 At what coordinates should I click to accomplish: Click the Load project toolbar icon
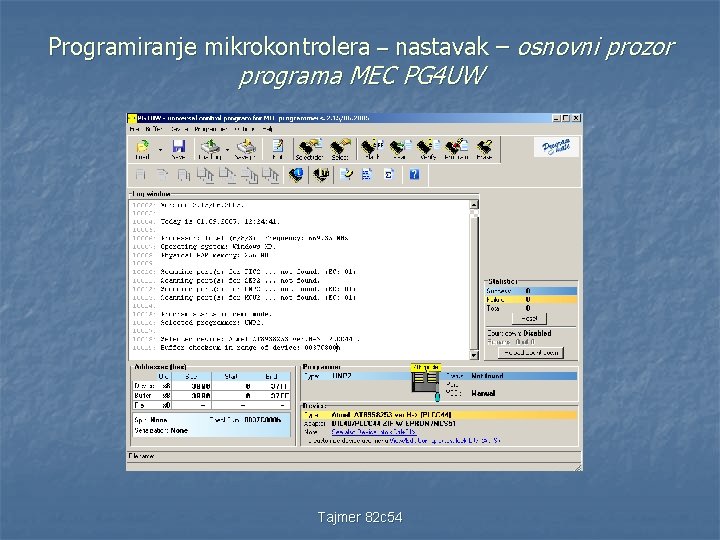pyautogui.click(x=210, y=149)
